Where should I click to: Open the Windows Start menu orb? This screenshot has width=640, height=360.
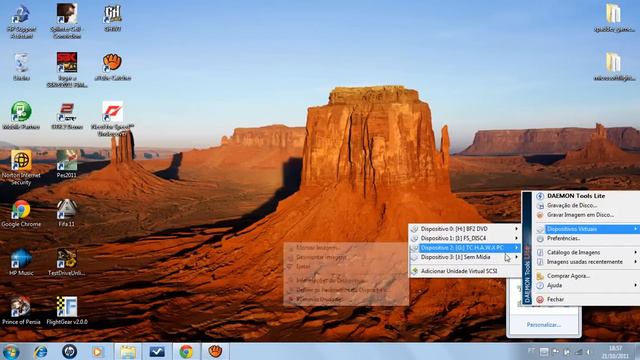(x=11, y=352)
